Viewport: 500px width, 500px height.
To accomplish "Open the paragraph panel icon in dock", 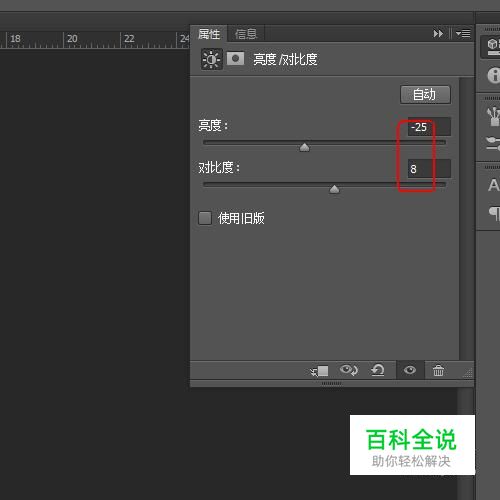I will [x=494, y=213].
